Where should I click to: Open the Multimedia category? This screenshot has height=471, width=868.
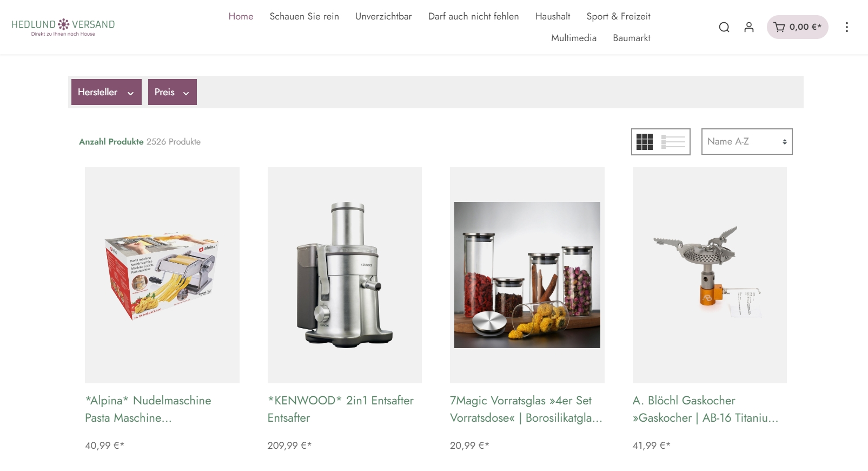574,38
